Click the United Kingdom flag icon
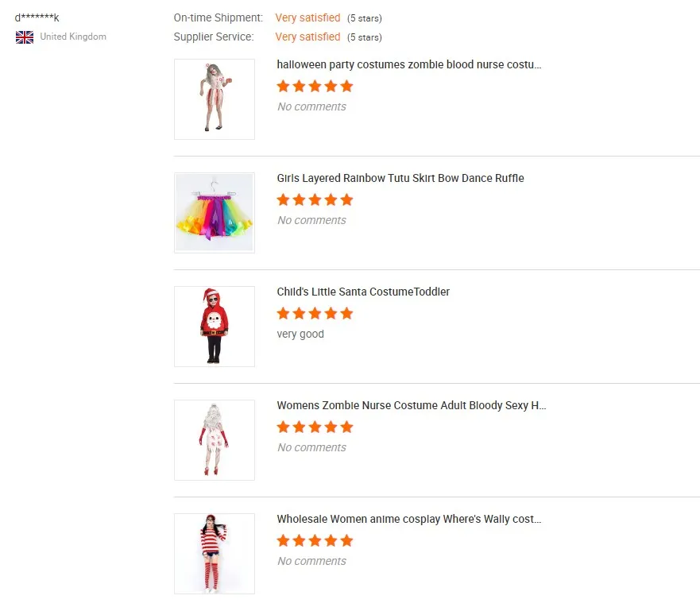 [x=25, y=37]
